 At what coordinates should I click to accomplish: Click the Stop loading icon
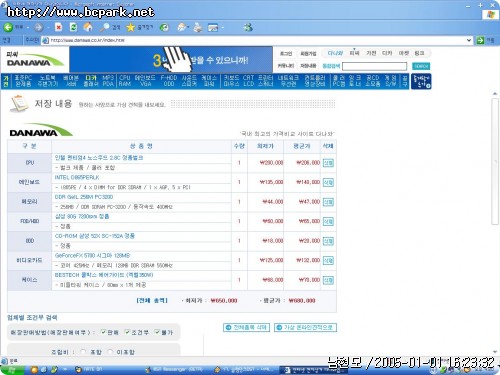pos(58,27)
